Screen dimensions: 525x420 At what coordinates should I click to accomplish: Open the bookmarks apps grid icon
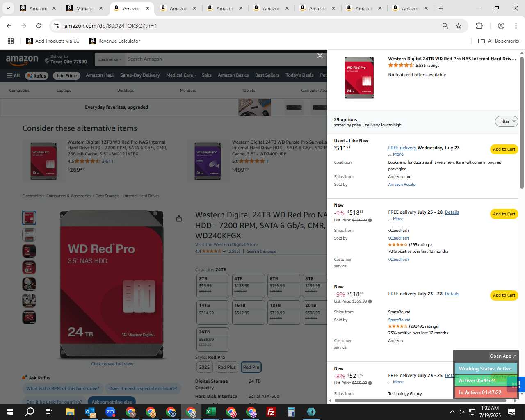[11, 41]
